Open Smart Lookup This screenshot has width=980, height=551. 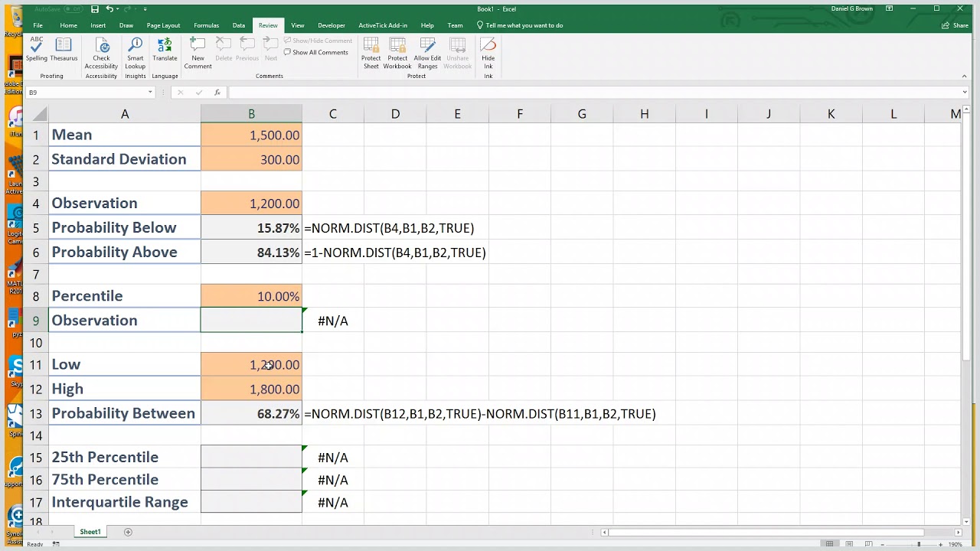click(136, 54)
